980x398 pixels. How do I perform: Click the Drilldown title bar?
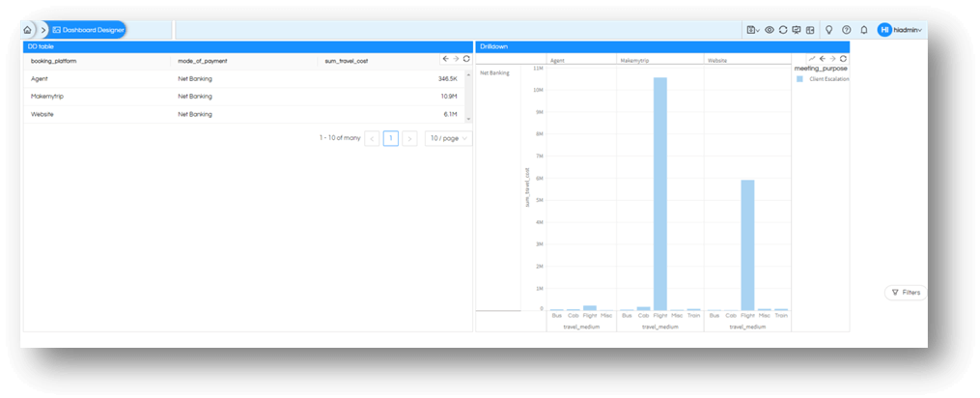(662, 47)
